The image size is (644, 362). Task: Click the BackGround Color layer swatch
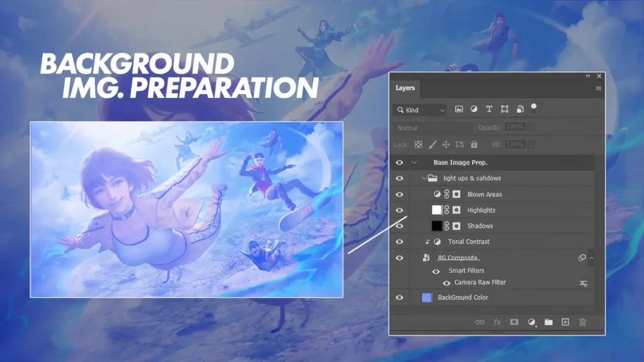coord(427,298)
